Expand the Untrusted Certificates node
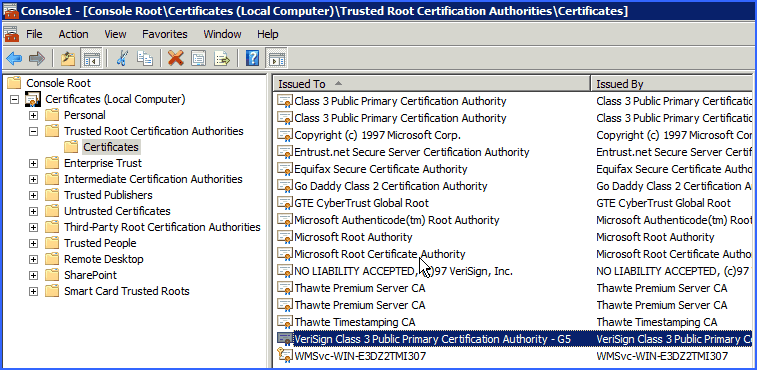This screenshot has width=757, height=370. tap(33, 212)
